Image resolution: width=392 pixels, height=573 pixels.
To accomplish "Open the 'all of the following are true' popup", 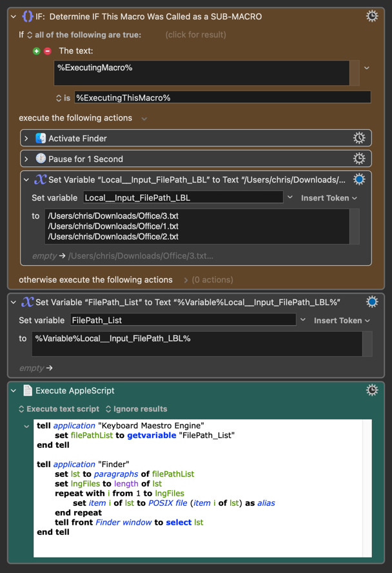I will click(84, 35).
